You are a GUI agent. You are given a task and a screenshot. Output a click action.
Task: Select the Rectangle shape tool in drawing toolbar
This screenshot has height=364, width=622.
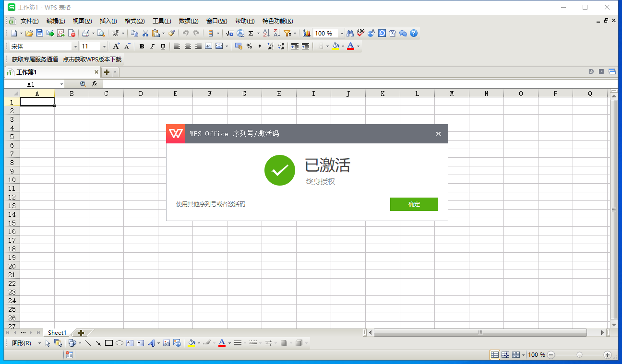(x=109, y=343)
